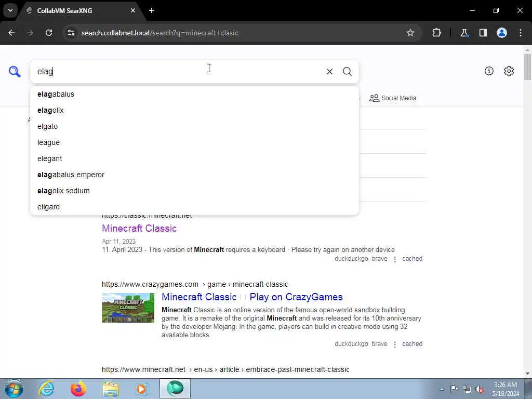Open the Windows Start menu
The height and width of the screenshot is (399, 532).
14,389
